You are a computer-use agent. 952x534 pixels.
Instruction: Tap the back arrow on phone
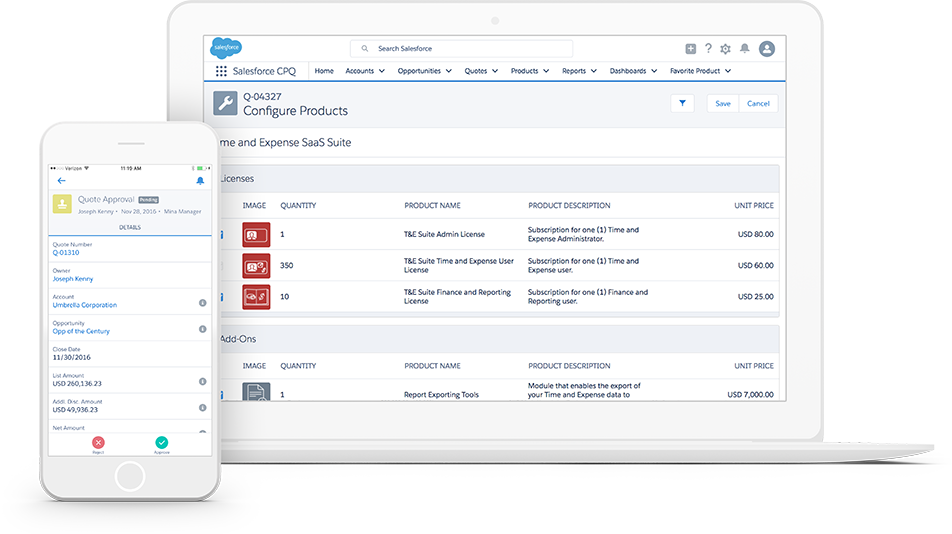(62, 181)
